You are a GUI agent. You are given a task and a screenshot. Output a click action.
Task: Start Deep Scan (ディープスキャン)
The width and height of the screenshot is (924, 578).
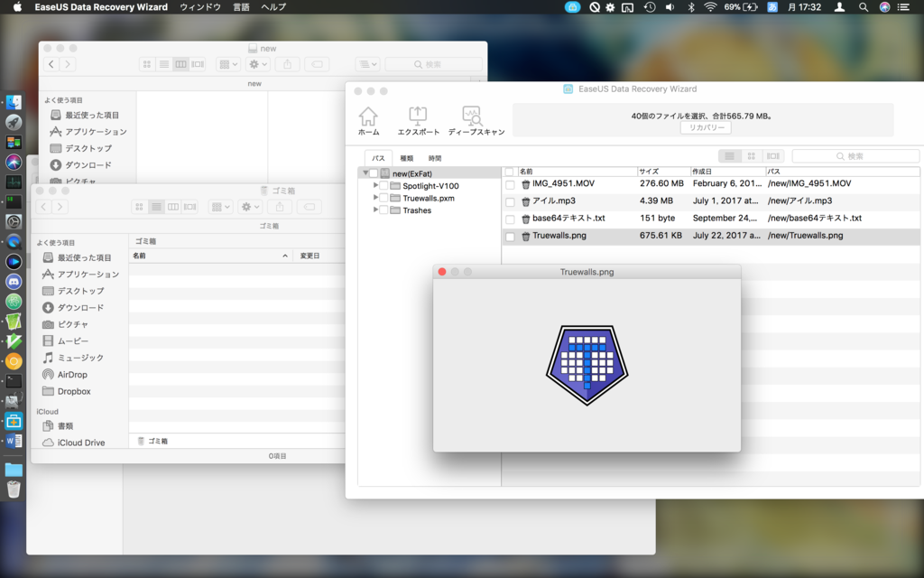[476, 121]
